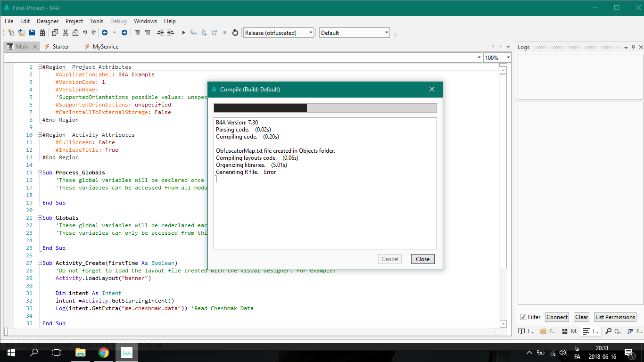Uncheck the Filter checkbox in Logs
The height and width of the screenshot is (362, 644).
tap(523, 317)
